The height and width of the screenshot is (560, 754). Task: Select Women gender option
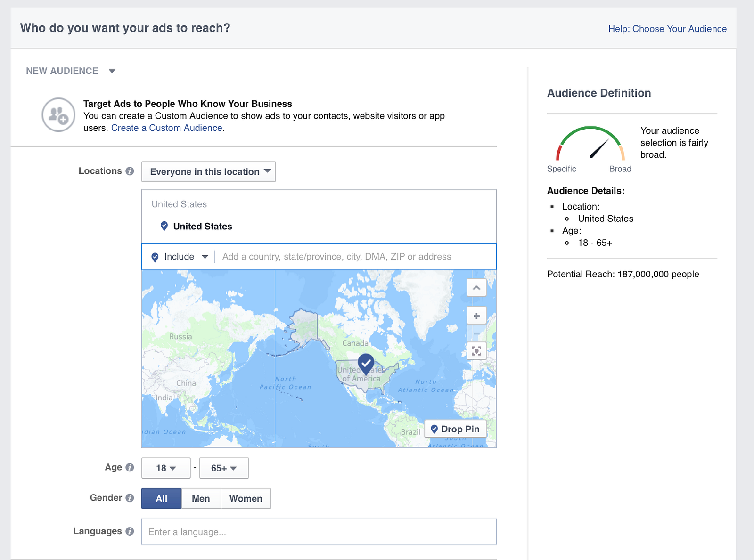pyautogui.click(x=246, y=498)
